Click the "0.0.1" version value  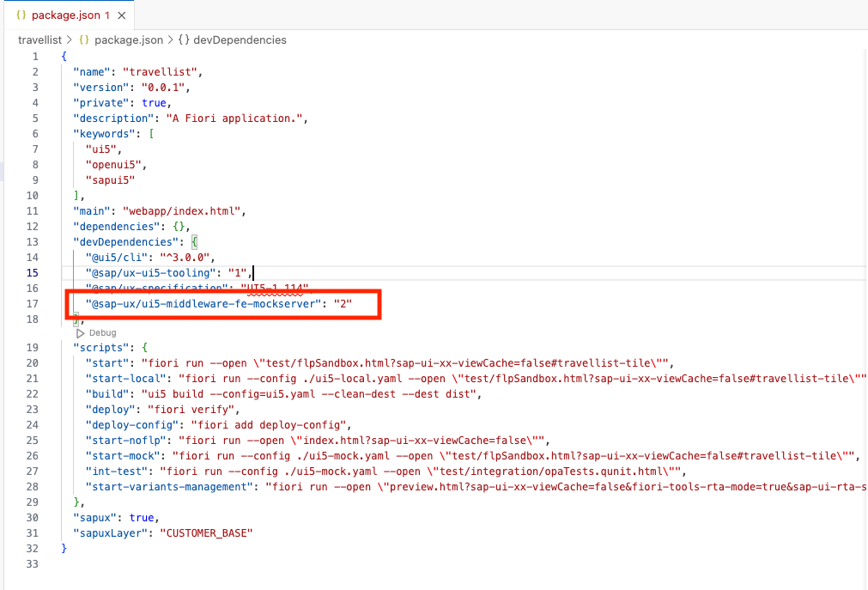click(163, 88)
